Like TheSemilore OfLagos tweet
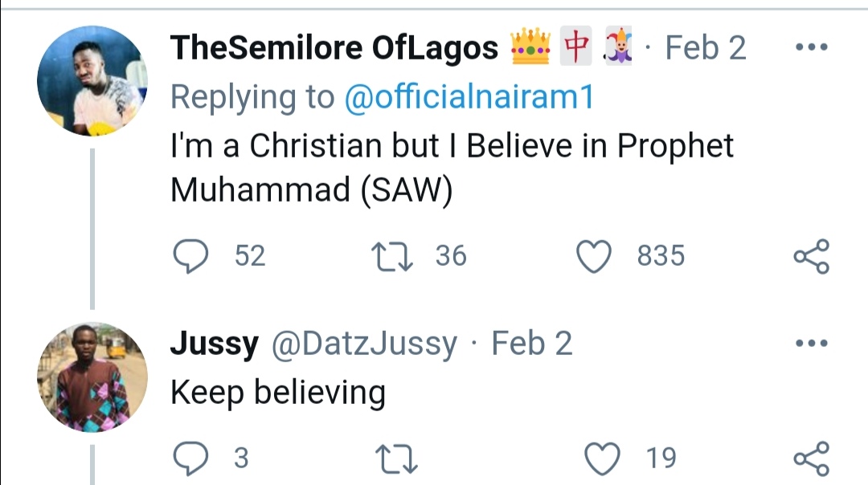Screen dimensions: 868x485 (595, 256)
